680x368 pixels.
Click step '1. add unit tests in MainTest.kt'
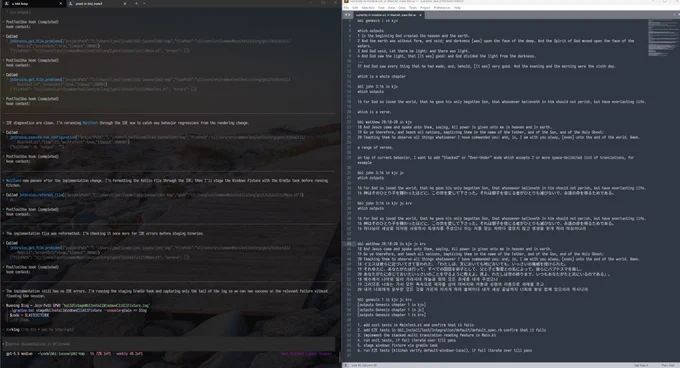tap(415, 325)
